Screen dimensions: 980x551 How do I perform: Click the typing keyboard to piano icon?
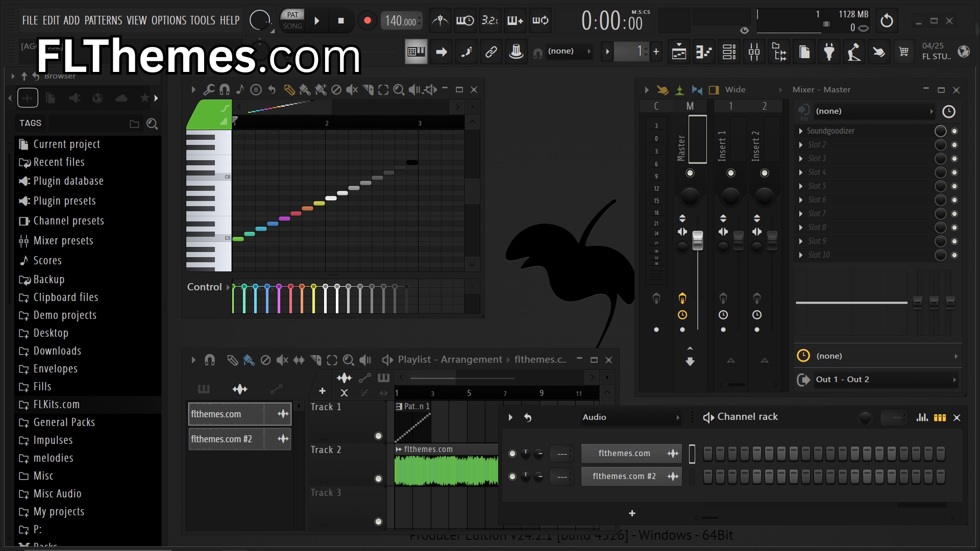pos(416,52)
